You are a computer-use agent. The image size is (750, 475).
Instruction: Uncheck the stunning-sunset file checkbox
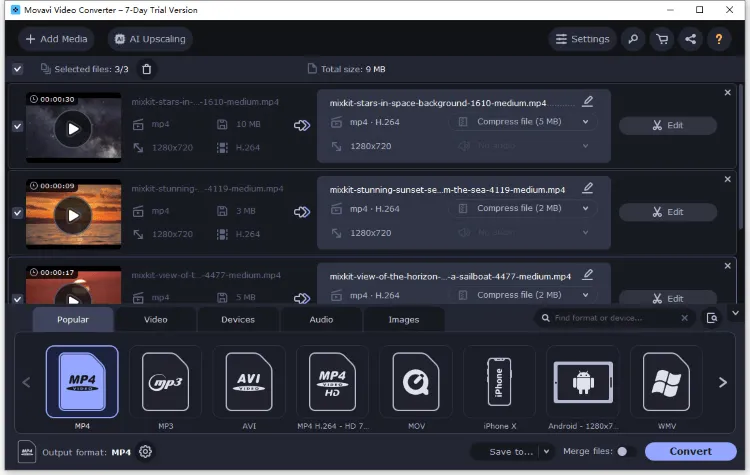pos(17,213)
